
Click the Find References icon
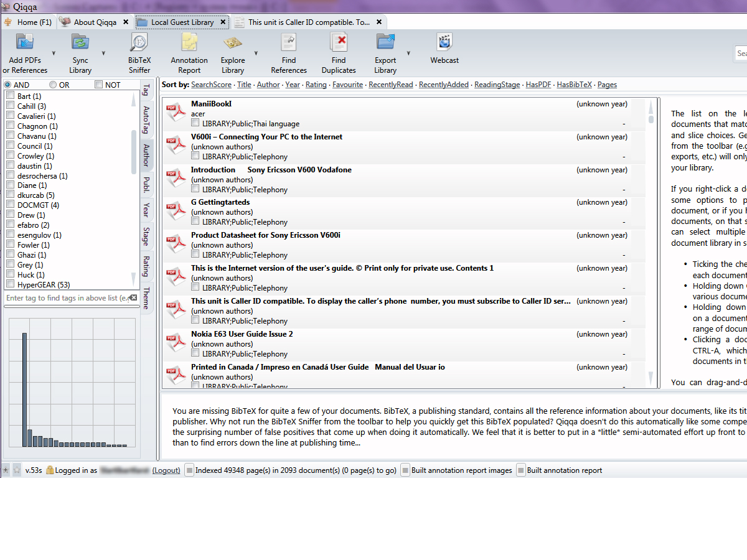pyautogui.click(x=289, y=44)
